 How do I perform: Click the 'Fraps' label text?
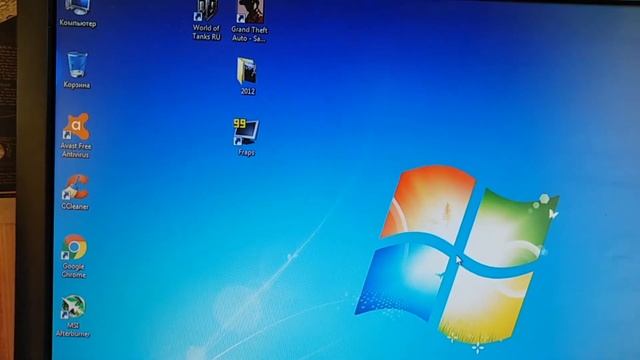(246, 152)
